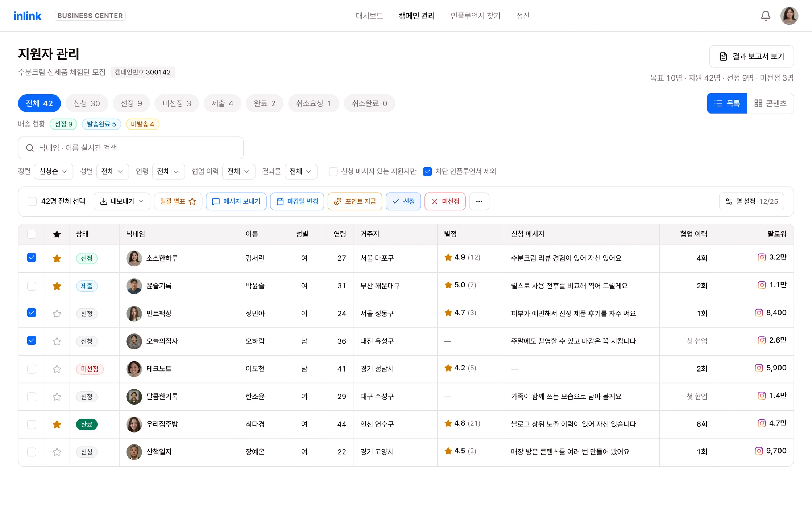Star the 테크노트 applicant
Image resolution: width=812 pixels, height=508 pixels.
tap(57, 369)
